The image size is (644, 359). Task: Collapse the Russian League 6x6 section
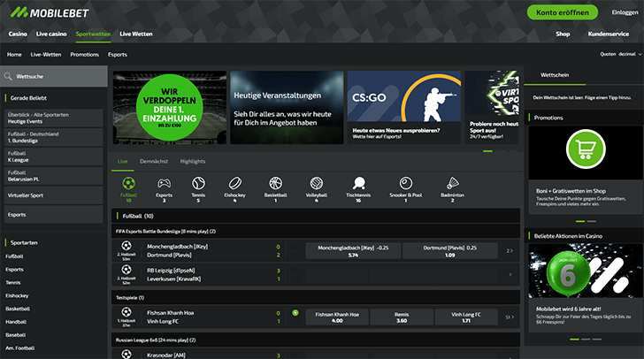316,340
